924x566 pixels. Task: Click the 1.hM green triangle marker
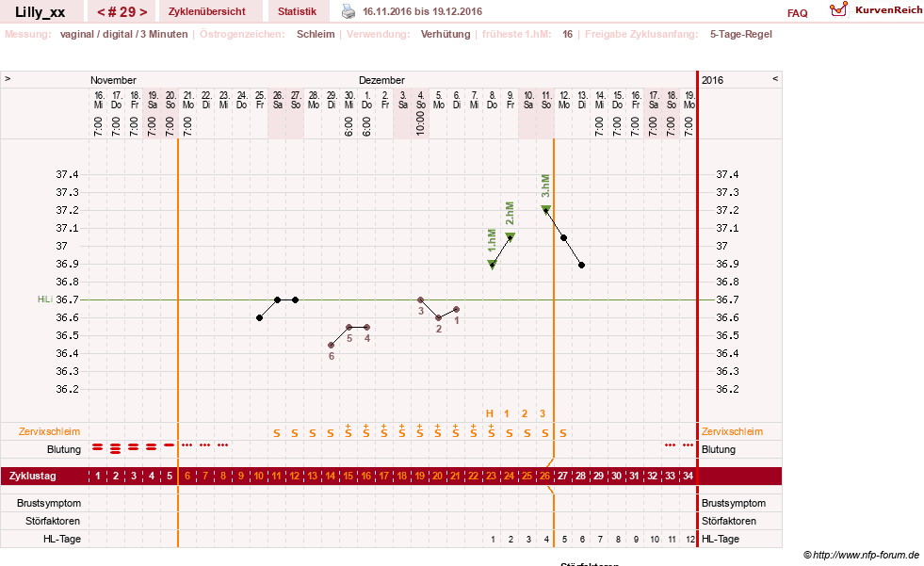(x=492, y=264)
